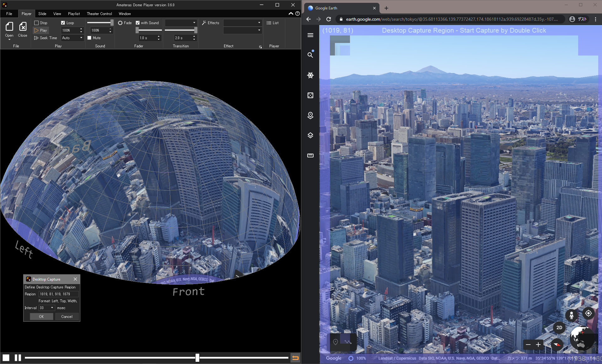Click Cancel in Desktop Capture dialog
The height and width of the screenshot is (364, 602).
pos(67,317)
